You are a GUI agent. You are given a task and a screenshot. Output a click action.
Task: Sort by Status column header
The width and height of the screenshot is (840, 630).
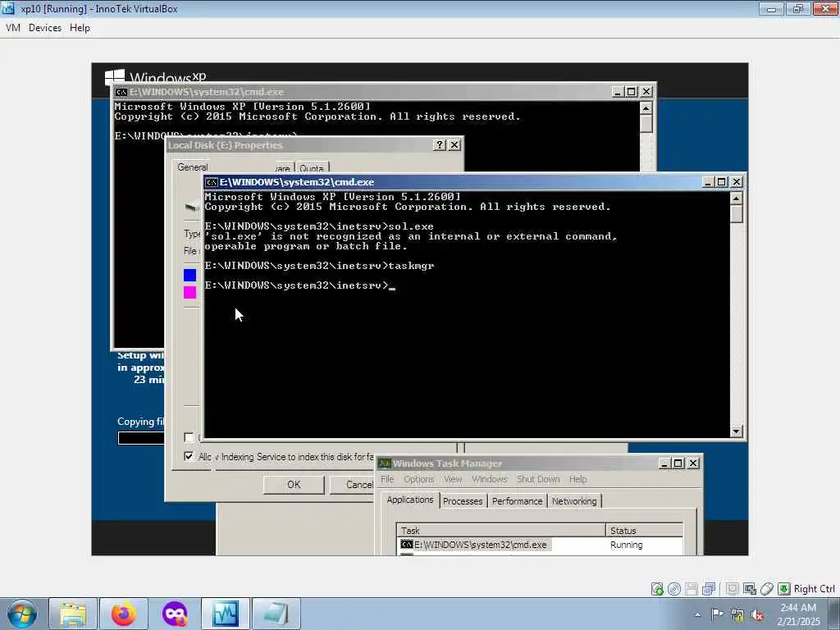(645, 531)
